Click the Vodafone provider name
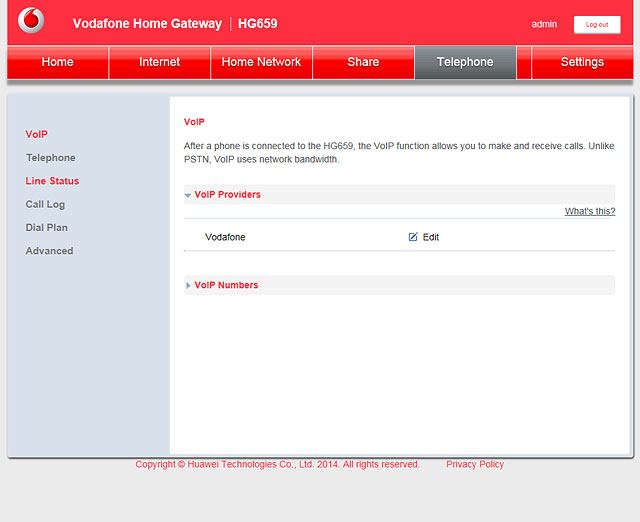Image resolution: width=640 pixels, height=522 pixels. [x=225, y=237]
